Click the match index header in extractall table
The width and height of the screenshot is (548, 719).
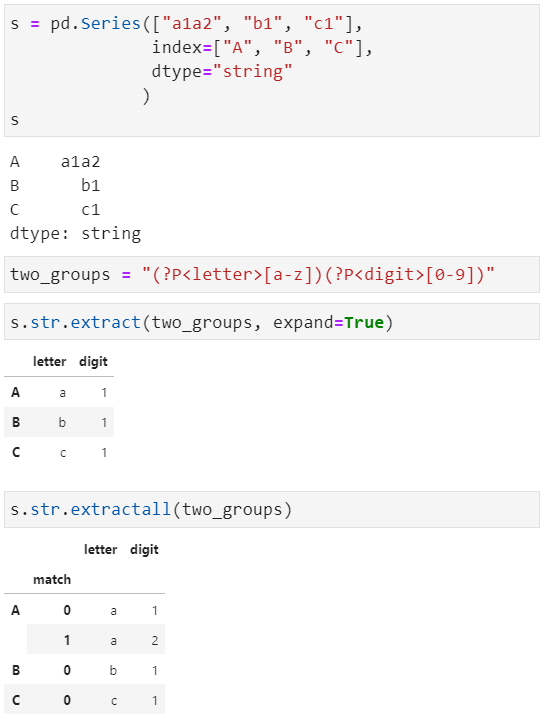point(52,580)
